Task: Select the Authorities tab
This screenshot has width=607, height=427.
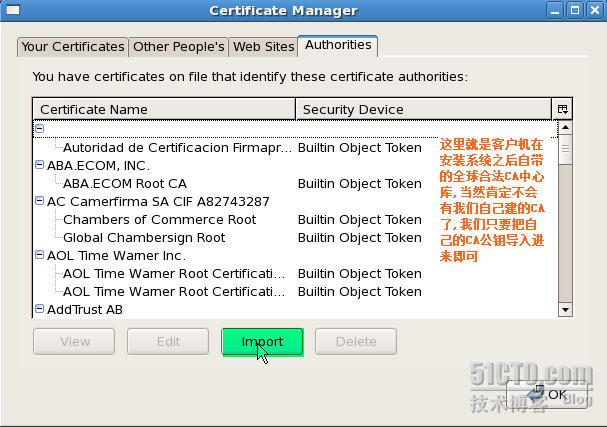Action: click(338, 45)
